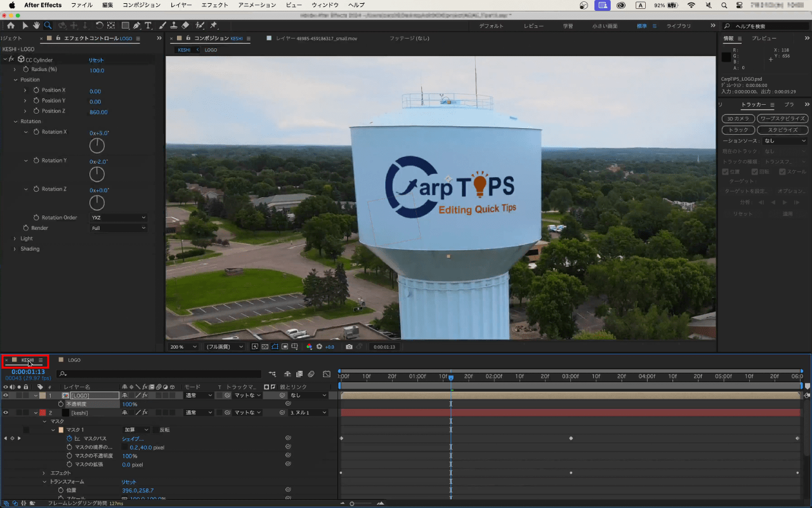Click the Position X stopwatch
The height and width of the screenshot is (508, 812).
pos(37,90)
